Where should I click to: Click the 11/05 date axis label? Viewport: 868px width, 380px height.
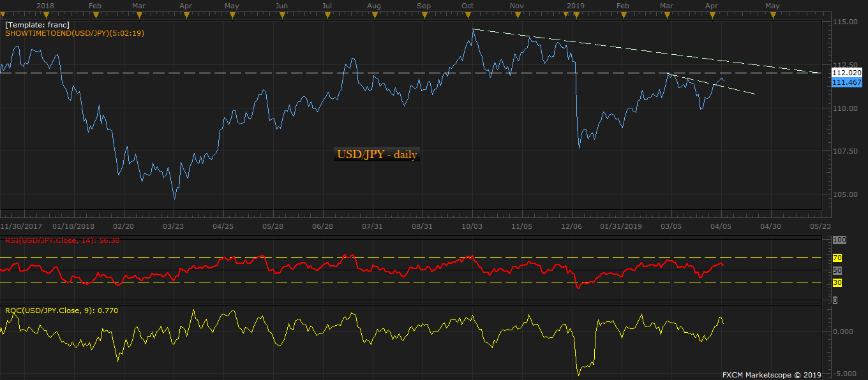(x=521, y=226)
